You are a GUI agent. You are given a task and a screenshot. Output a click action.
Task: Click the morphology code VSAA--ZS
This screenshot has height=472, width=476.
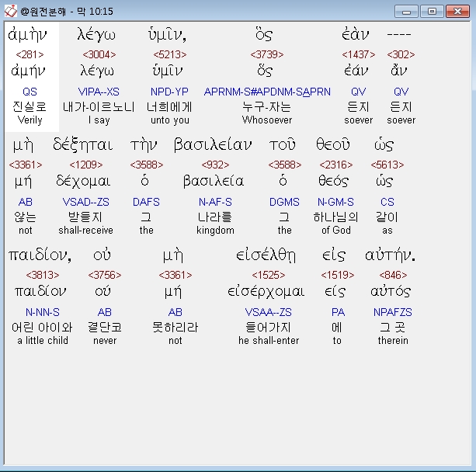tap(269, 312)
